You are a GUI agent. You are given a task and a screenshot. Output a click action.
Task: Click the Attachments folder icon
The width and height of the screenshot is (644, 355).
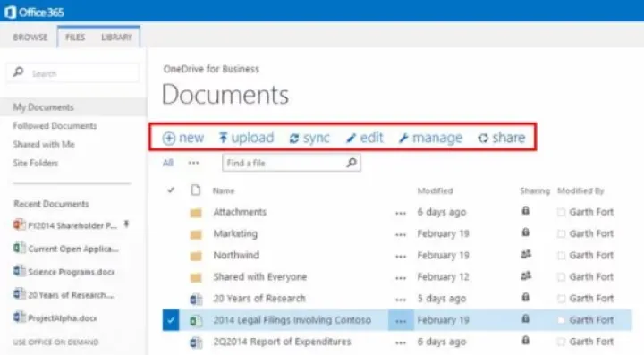click(196, 213)
